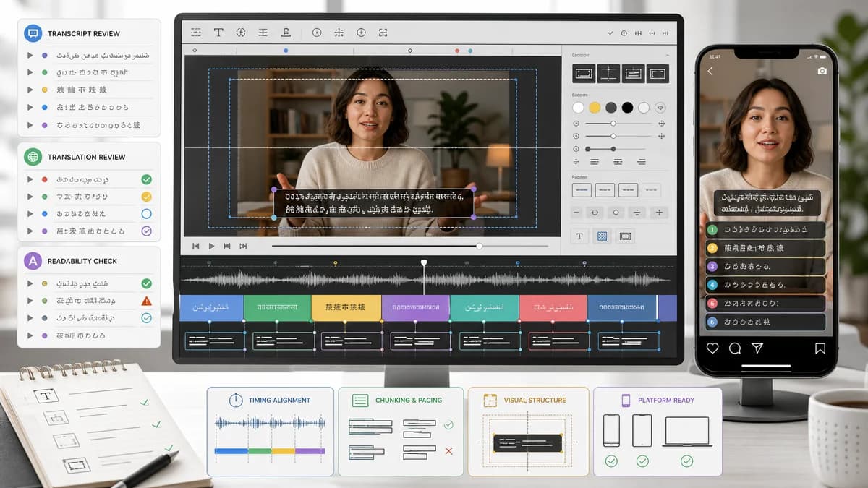
Task: Click the Readability Check 'A' icon
Action: pyautogui.click(x=33, y=261)
